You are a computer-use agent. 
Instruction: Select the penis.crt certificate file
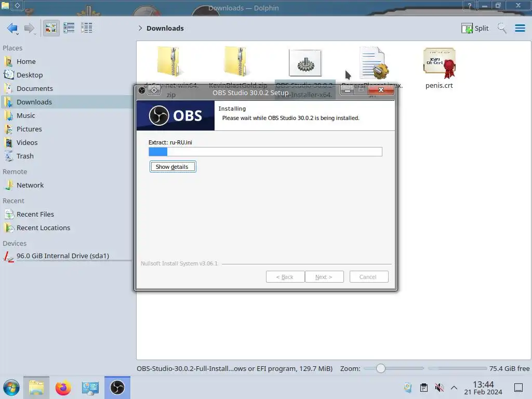coord(440,69)
